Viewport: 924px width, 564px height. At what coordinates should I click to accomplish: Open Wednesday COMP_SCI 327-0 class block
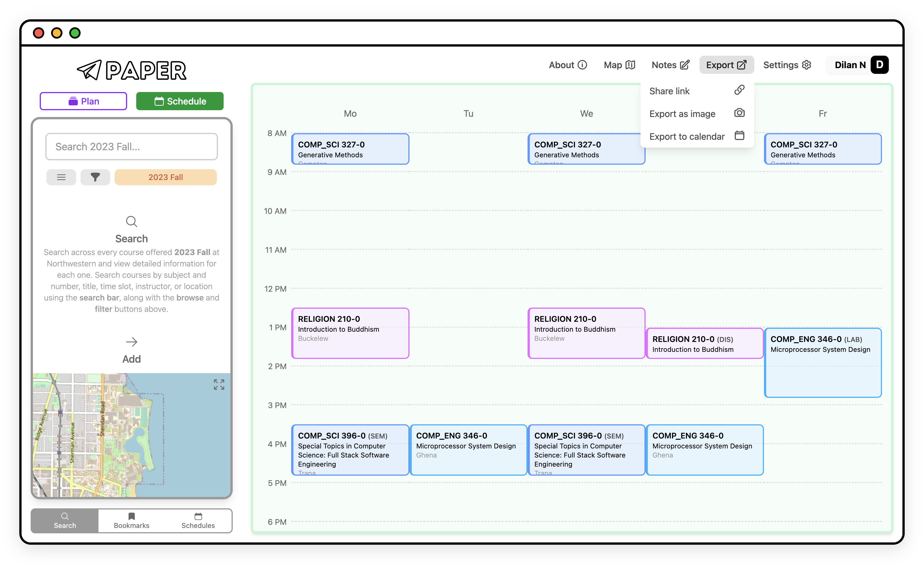[x=586, y=149]
